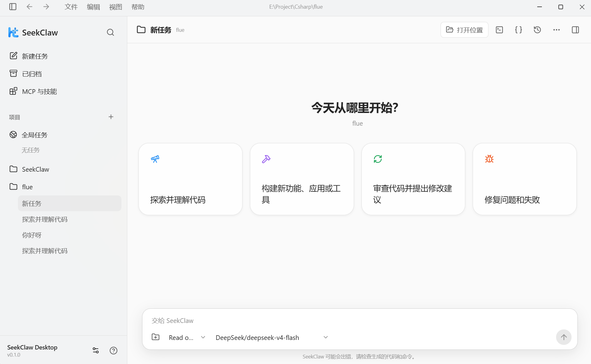Click the curly braces code icon
Image resolution: width=591 pixels, height=364 pixels.
coord(518,30)
